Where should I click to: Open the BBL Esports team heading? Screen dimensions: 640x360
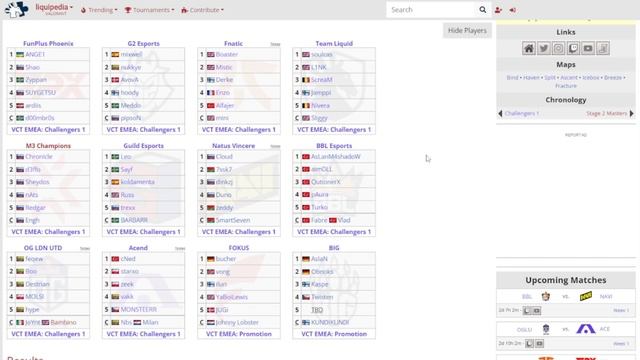point(334,146)
